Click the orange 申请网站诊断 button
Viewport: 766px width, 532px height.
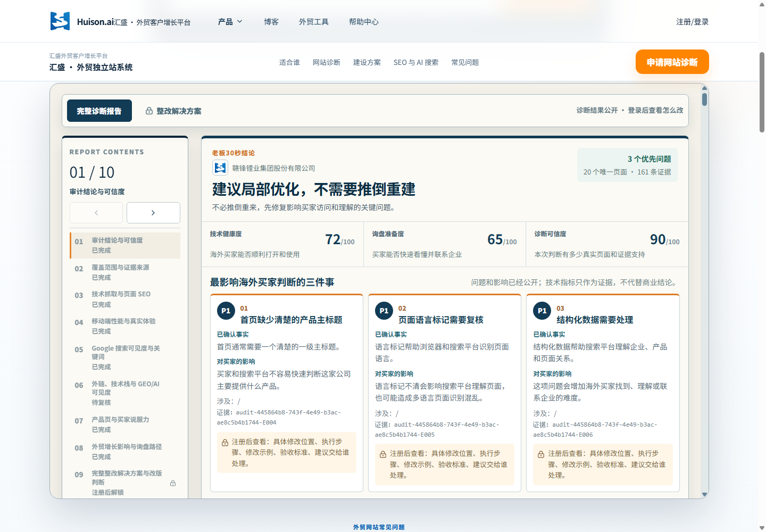[x=672, y=62]
